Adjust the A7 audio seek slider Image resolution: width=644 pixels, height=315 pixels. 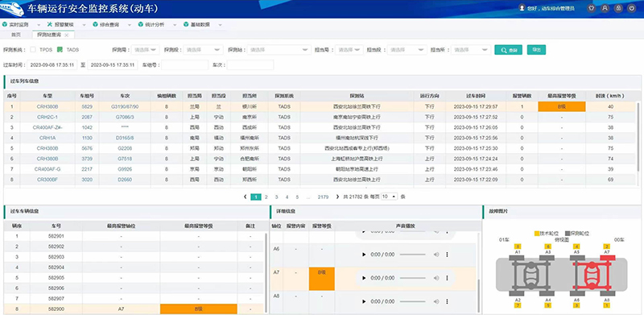pos(413,278)
